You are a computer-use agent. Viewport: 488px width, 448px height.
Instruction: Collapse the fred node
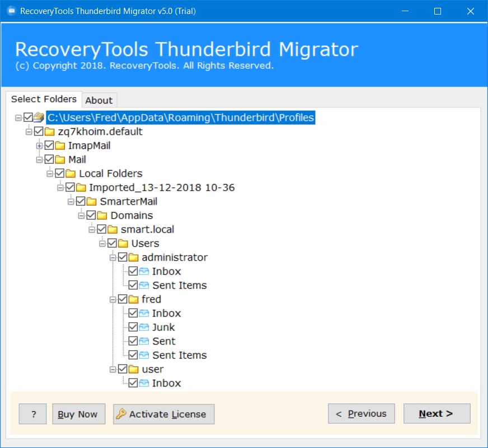(113, 300)
